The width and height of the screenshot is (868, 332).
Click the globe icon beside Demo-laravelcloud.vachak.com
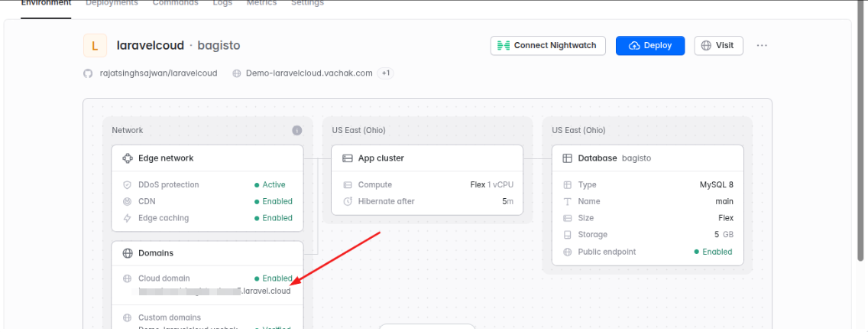pyautogui.click(x=236, y=73)
